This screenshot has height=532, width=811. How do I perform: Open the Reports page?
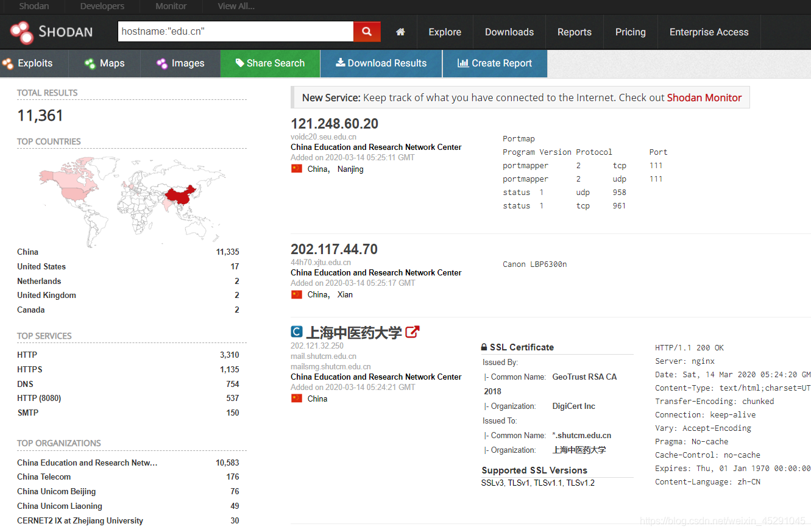click(x=575, y=32)
